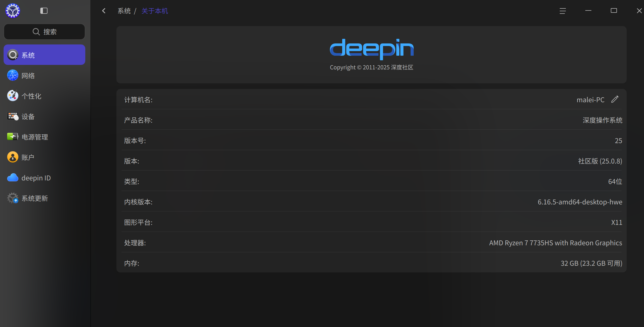Open the 个性化 personalization section

pos(44,96)
